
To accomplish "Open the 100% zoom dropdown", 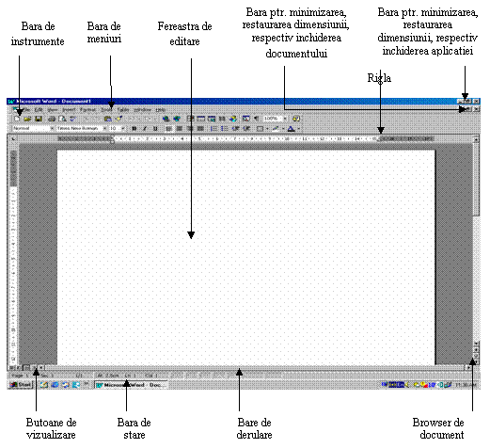I will coord(275,119).
